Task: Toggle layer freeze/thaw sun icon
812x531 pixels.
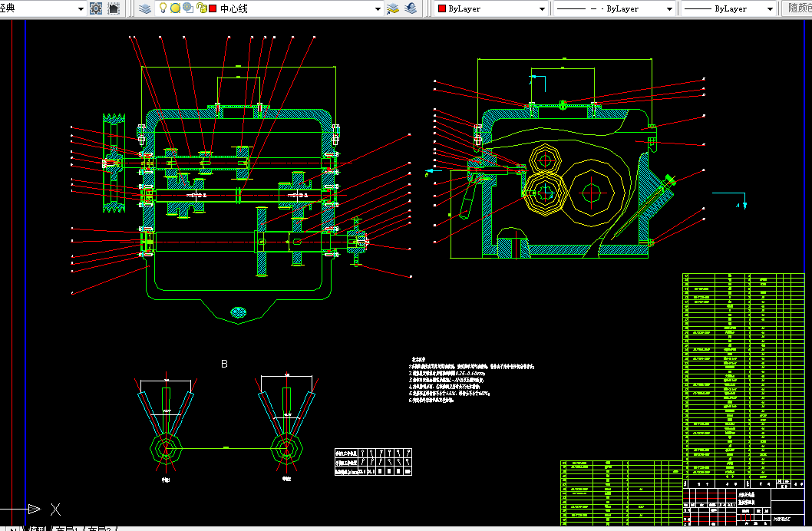Action: pyautogui.click(x=175, y=8)
